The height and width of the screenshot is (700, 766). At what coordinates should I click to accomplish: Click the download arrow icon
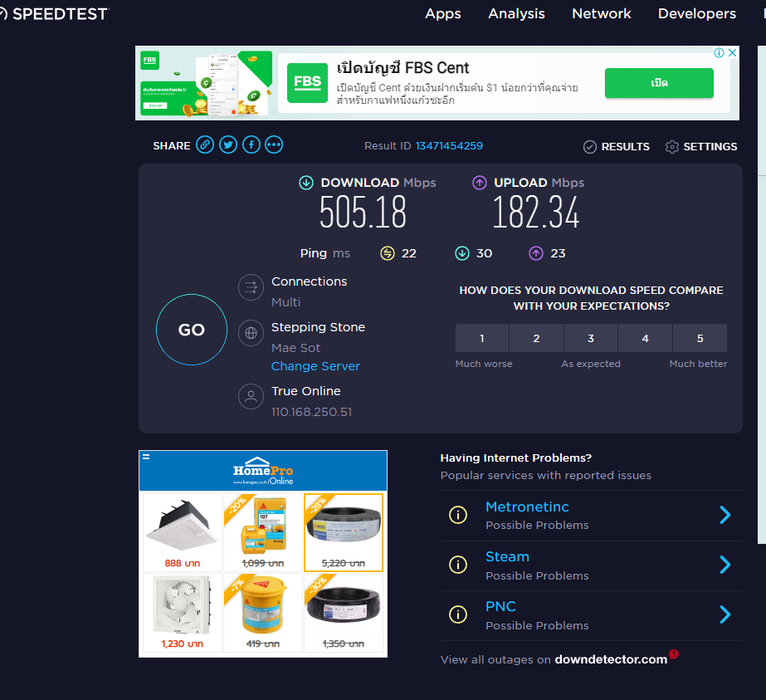coord(306,183)
